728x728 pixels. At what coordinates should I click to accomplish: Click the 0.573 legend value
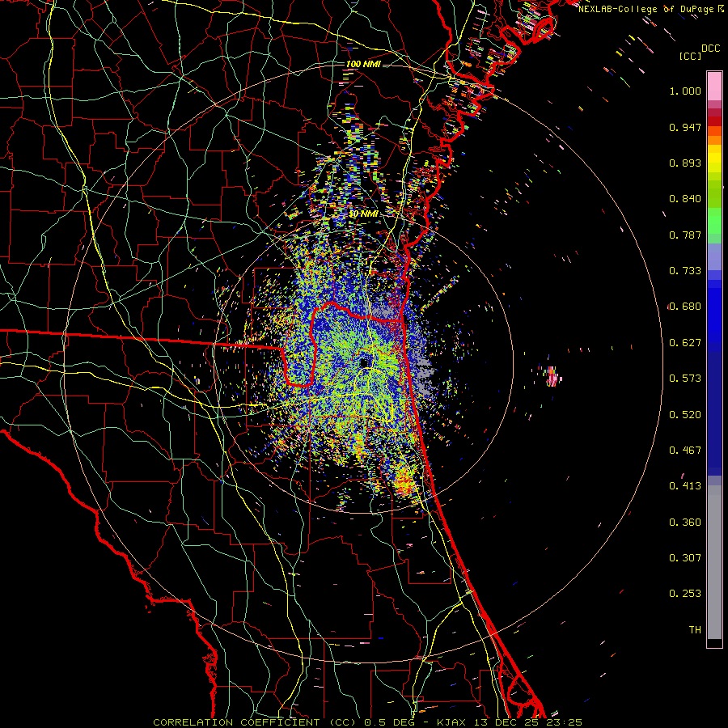[685, 379]
